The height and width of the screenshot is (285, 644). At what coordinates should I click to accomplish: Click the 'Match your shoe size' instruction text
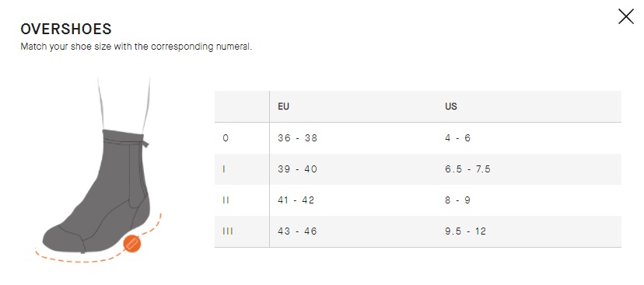click(x=136, y=47)
